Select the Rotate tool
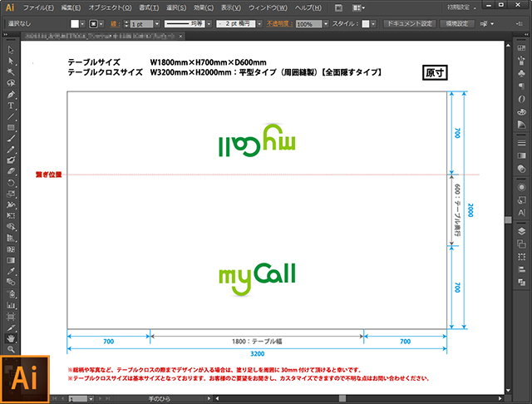This screenshot has width=532, height=404. pos(11,183)
